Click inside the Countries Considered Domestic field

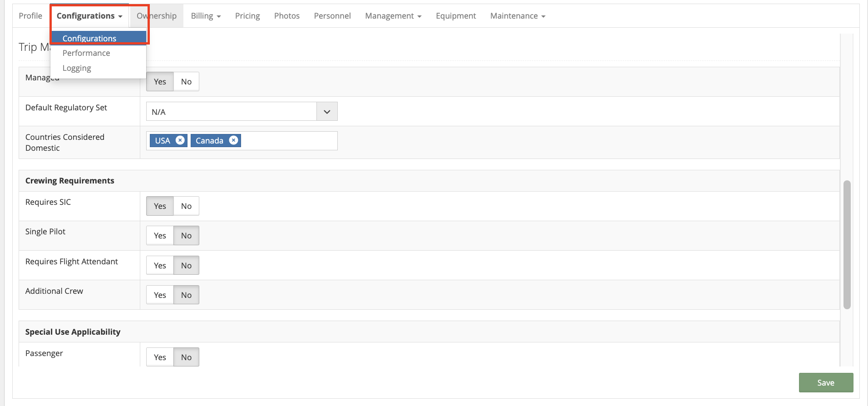pos(289,141)
